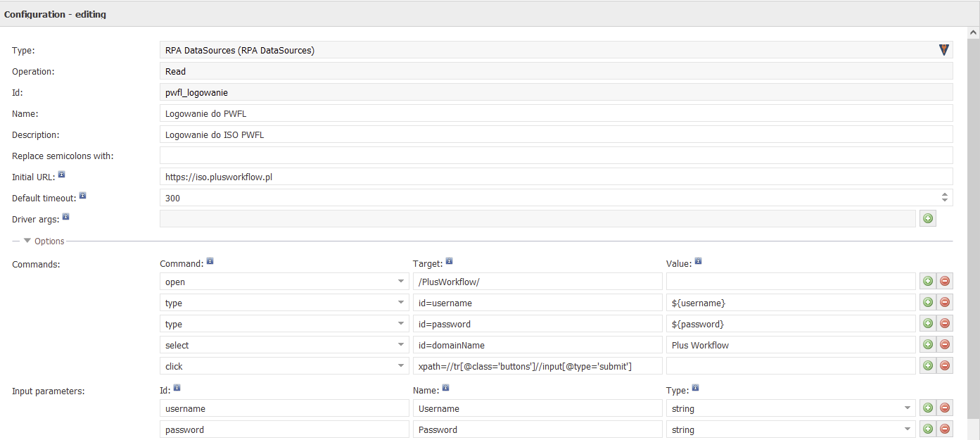This screenshot has height=440, width=980.
Task: Click the Description field 'Logowanie do ISO PWFL'
Action: 556,134
